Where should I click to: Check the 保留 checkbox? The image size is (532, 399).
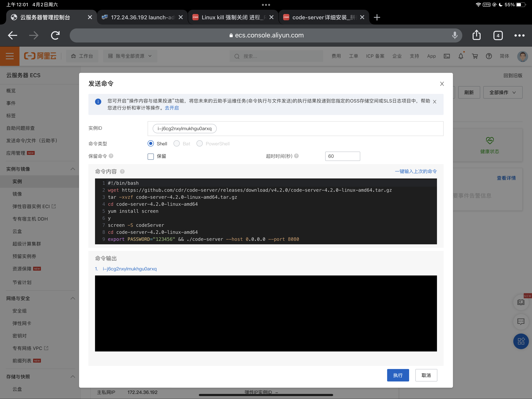(x=151, y=156)
